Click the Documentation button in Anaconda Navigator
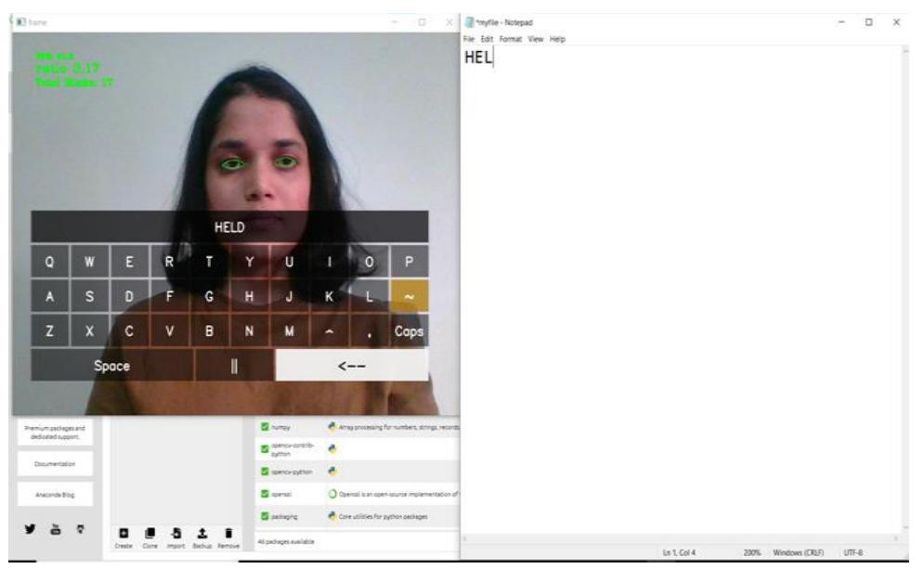 (x=55, y=463)
